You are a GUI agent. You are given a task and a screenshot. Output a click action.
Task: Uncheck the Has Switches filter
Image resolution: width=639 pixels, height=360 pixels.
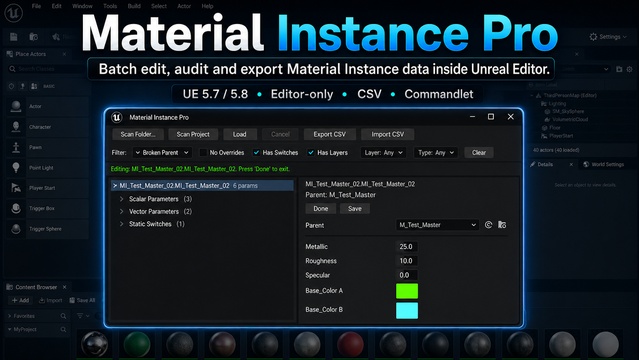256,152
